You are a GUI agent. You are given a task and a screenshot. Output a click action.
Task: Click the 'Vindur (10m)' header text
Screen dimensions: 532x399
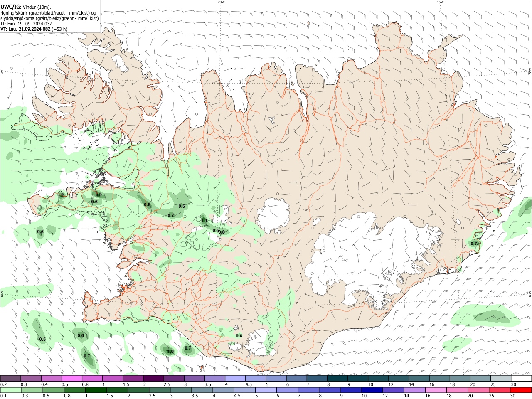click(x=37, y=7)
